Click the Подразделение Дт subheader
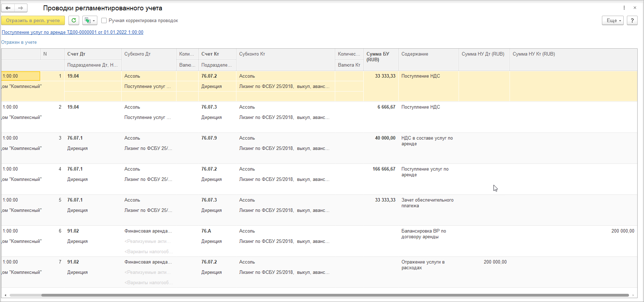This screenshot has width=644, height=302. (x=92, y=65)
